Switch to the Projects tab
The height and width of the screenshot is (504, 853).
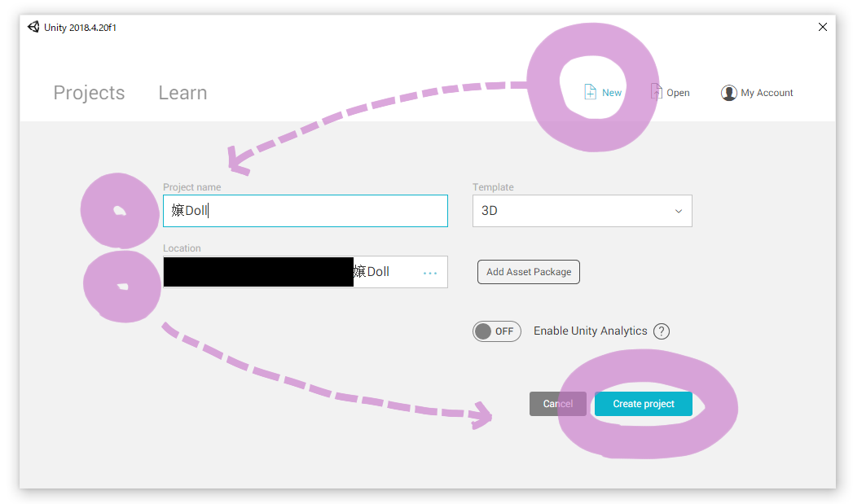tap(90, 93)
